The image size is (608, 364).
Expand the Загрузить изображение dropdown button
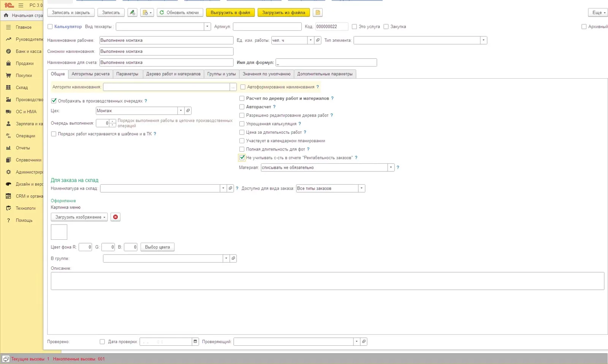coord(79,217)
